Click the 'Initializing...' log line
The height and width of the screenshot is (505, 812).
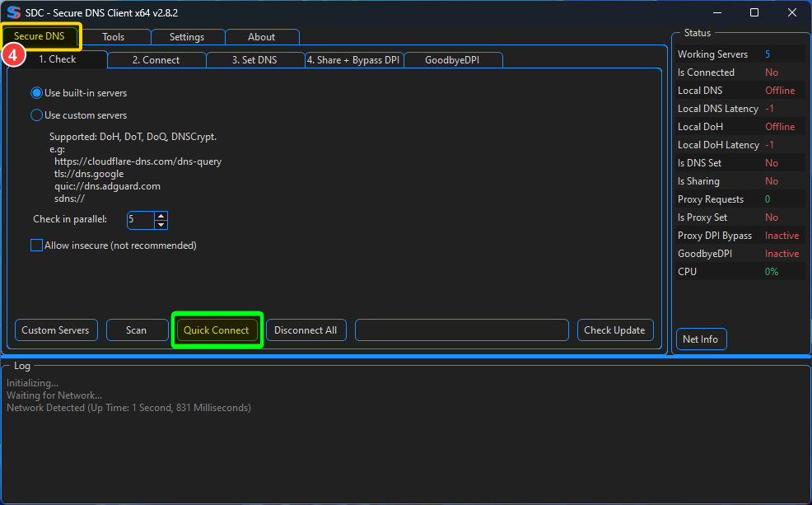point(33,383)
